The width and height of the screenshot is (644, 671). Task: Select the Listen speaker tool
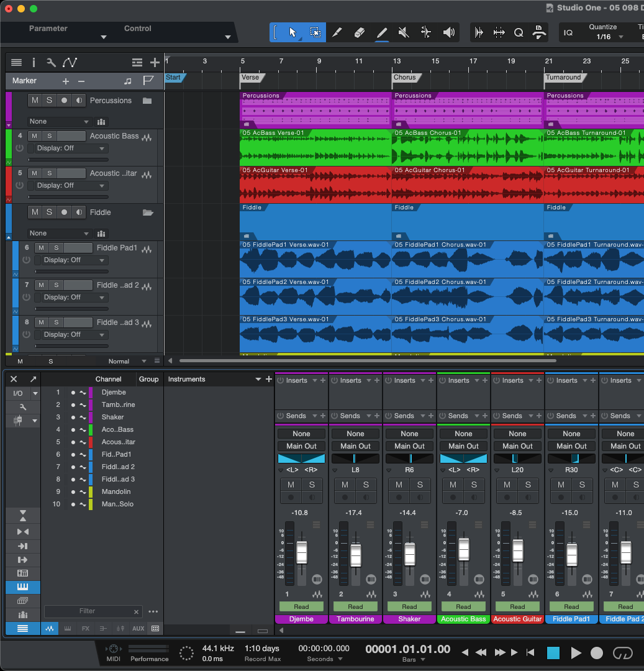pos(448,32)
